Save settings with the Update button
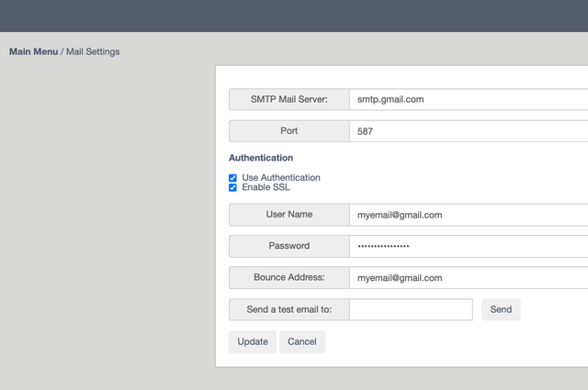This screenshot has height=390, width=588. point(253,342)
